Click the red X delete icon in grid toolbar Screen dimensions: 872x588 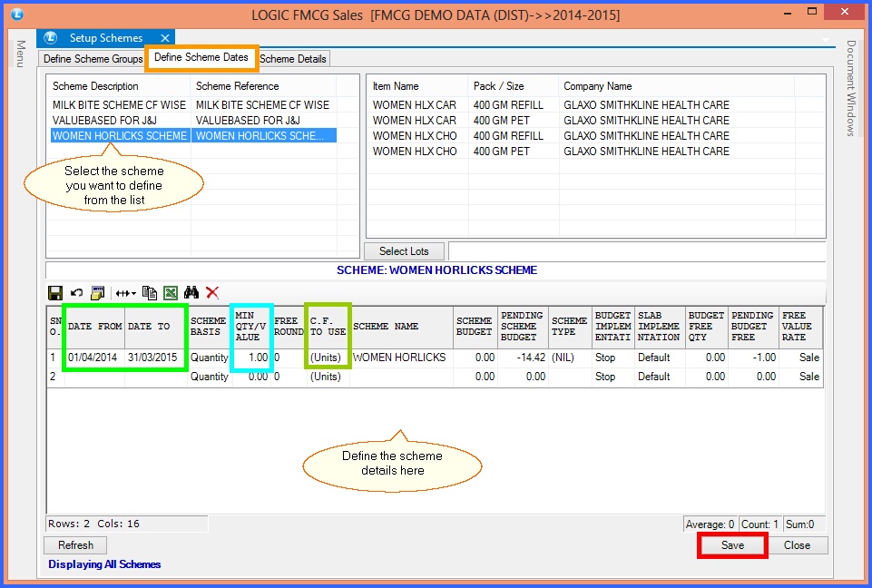tap(212, 292)
